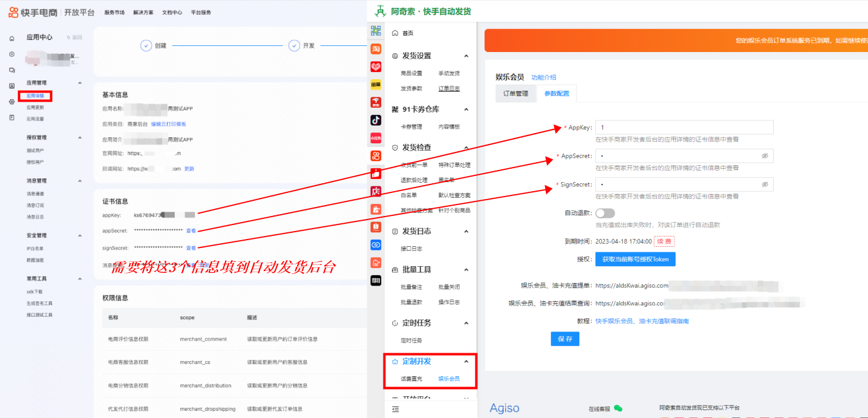The height and width of the screenshot is (418, 868).
Task: Click 查看 next to appSecret
Action: (x=191, y=230)
